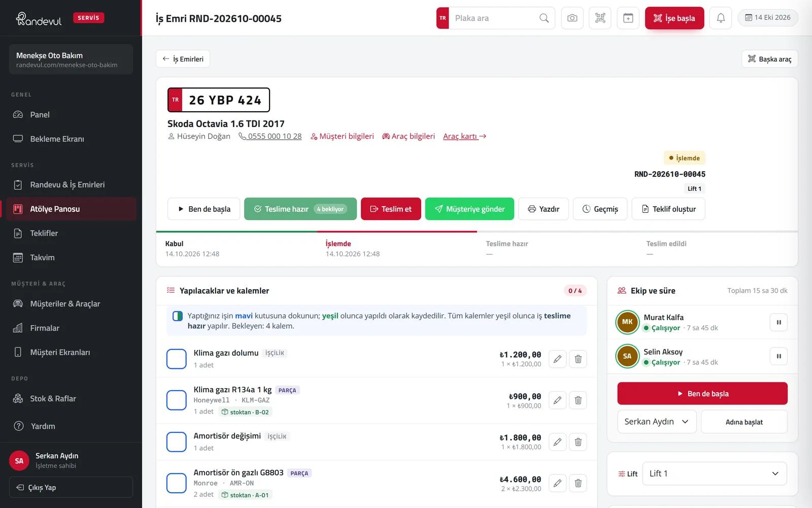Edit the Amortisör değişimi item
The width and height of the screenshot is (812, 508).
(557, 442)
